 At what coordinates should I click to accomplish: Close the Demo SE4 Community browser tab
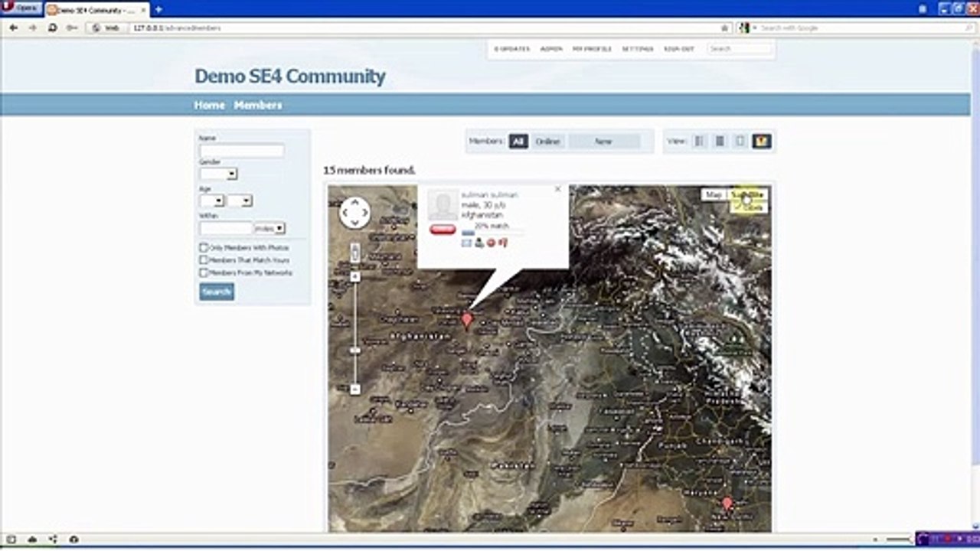[143, 10]
